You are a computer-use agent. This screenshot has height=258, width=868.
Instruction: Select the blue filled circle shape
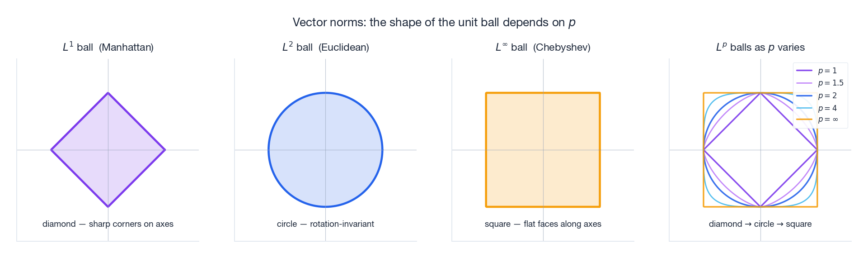point(325,150)
